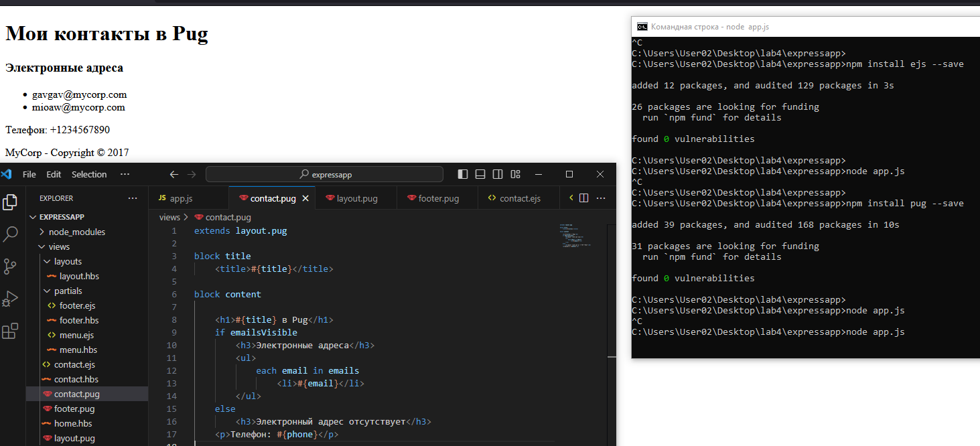
Task: Switch to the layout.pug tab
Action: (356, 198)
